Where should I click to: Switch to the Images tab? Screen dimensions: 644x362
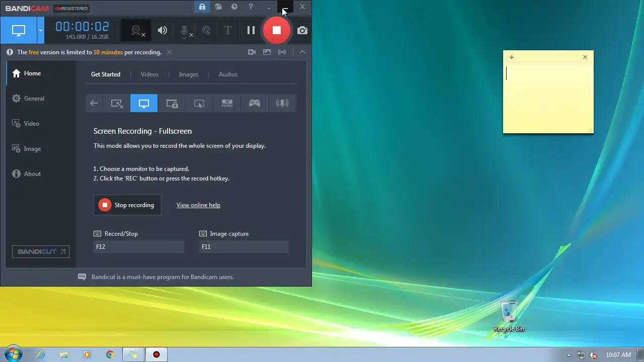[x=189, y=74]
